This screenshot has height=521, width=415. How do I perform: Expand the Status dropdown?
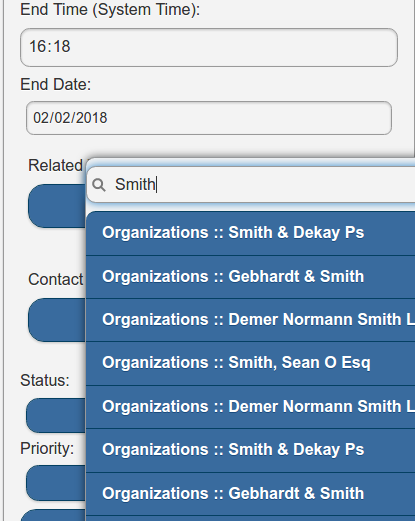pos(56,415)
